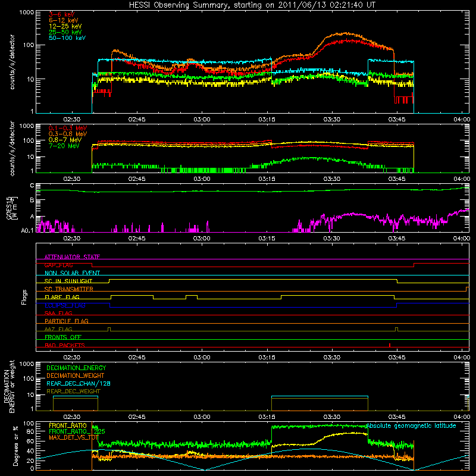This screenshot has height=476, width=476.
Task: Click the B class label on GOES15 axis
Action: [x=32, y=201]
